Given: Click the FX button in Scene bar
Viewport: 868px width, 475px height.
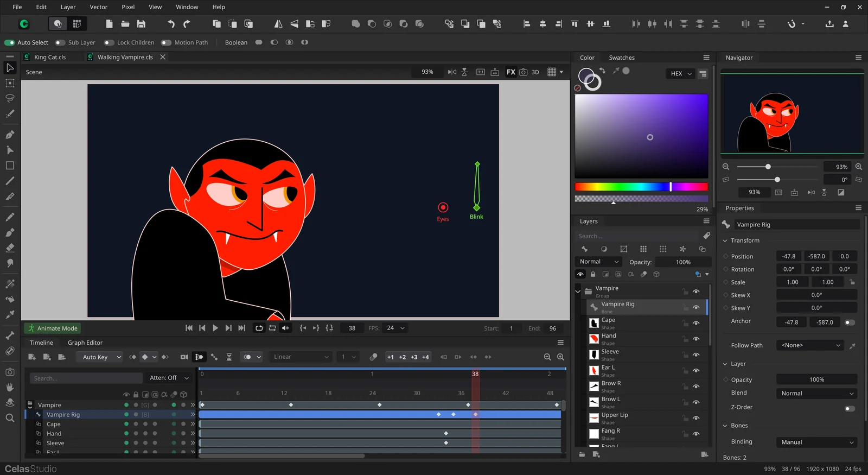Looking at the screenshot, I should 511,72.
